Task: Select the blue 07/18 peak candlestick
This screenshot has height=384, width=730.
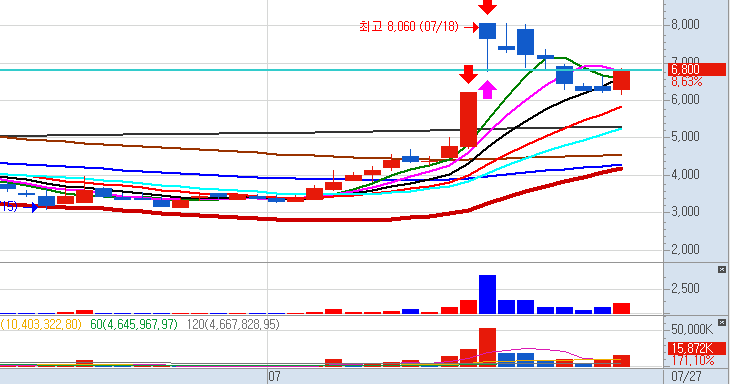Action: click(x=487, y=31)
